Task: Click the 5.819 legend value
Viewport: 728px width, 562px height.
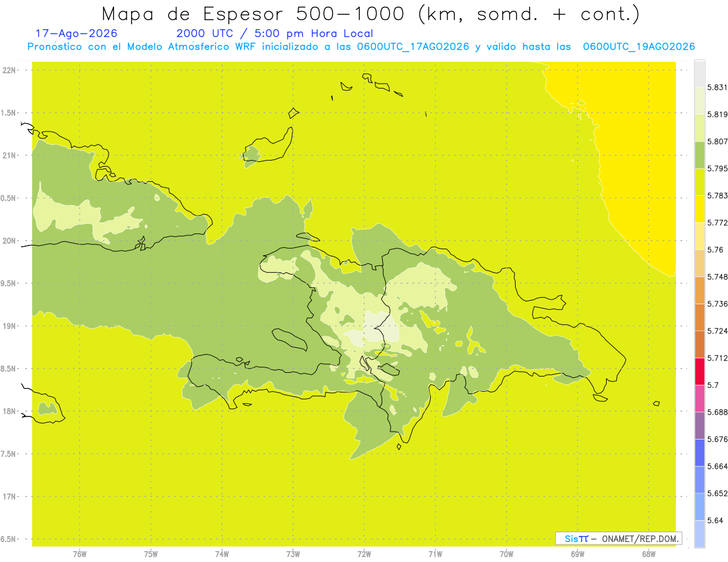Action: click(x=717, y=115)
